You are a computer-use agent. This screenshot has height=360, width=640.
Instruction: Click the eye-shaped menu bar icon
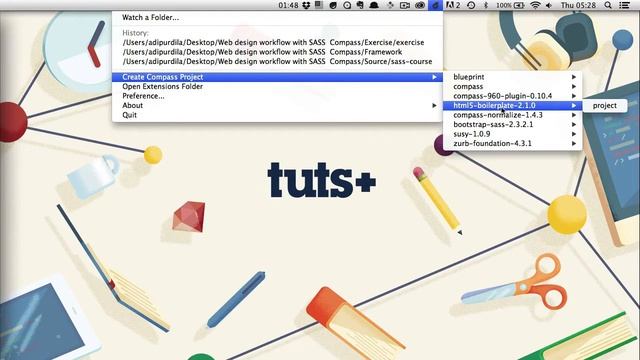[420, 5]
